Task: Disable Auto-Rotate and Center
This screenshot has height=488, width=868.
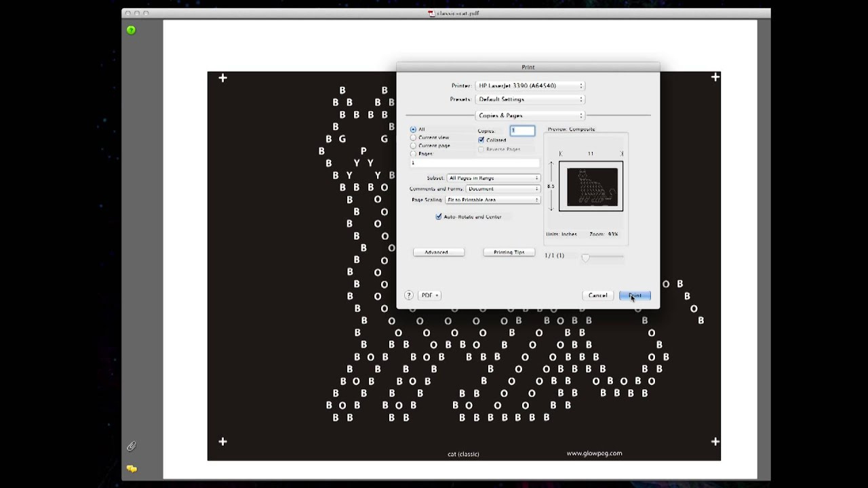Action: (x=438, y=216)
